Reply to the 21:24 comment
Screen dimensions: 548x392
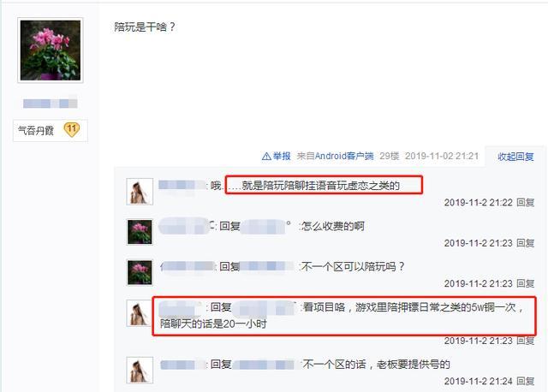[x=525, y=381]
